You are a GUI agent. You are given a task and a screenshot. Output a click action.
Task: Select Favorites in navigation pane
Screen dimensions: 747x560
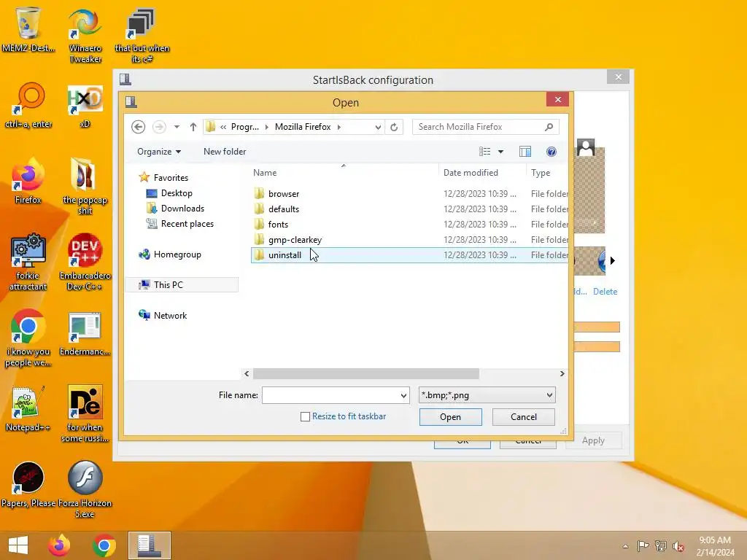pos(171,178)
